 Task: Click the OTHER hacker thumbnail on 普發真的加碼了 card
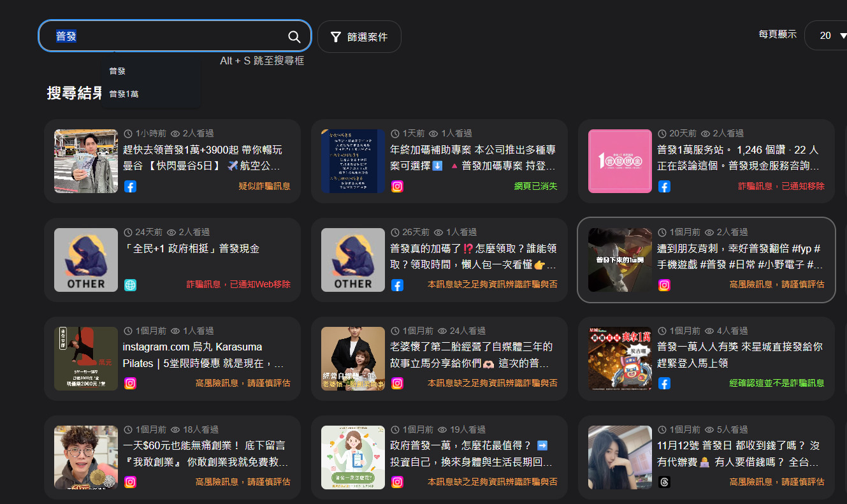[x=353, y=260]
